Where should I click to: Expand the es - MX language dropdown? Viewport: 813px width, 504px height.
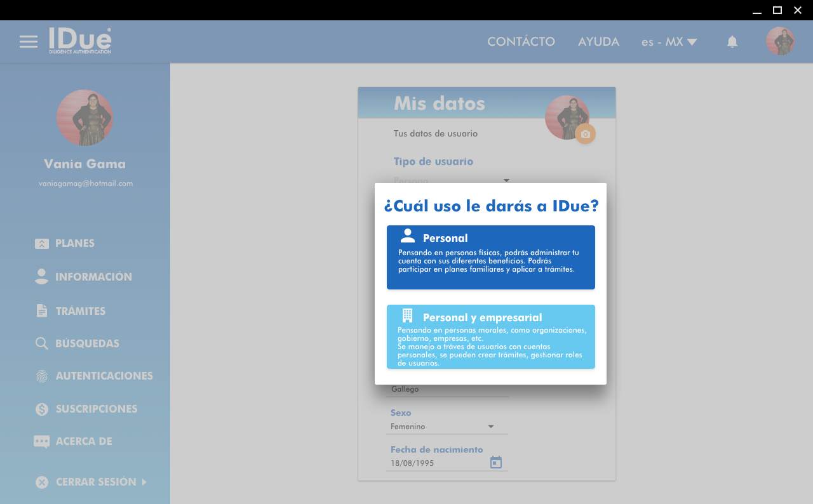pos(669,42)
